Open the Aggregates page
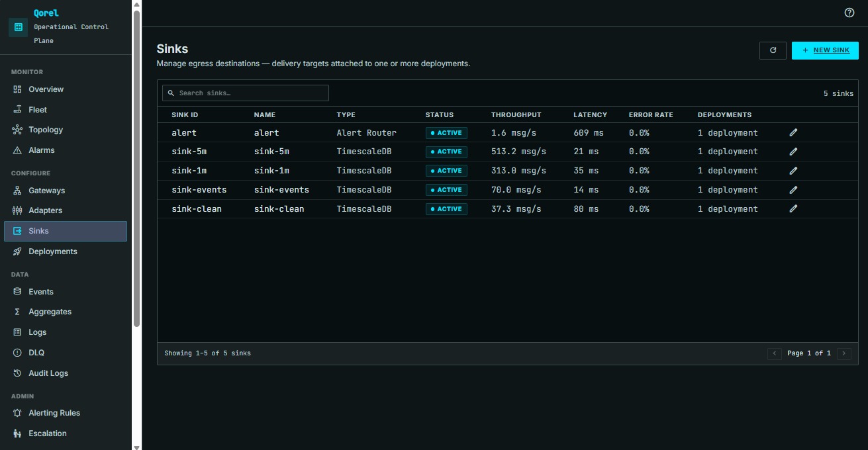The width and height of the screenshot is (868, 450). [x=66, y=312]
